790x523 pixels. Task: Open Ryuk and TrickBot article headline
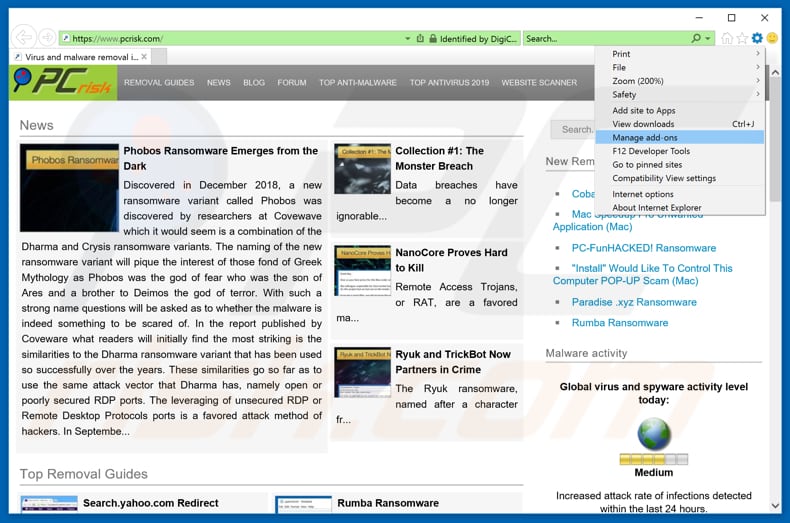click(x=453, y=362)
